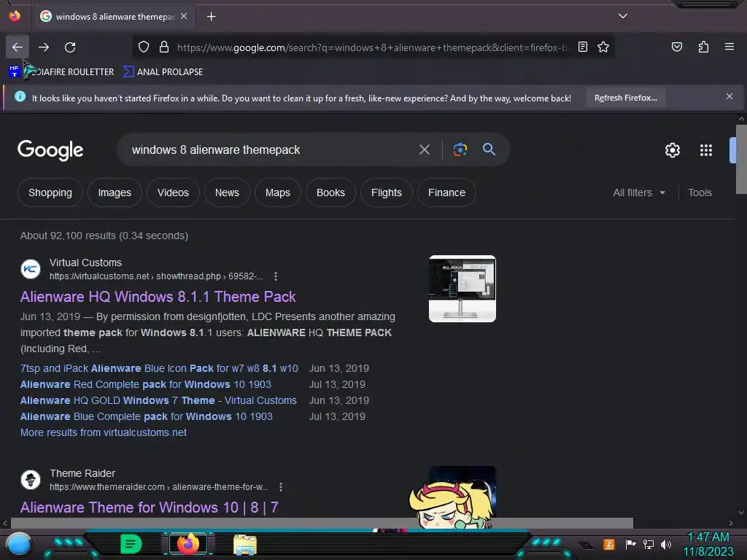Click the Google logo
The image size is (747, 560).
(x=50, y=150)
